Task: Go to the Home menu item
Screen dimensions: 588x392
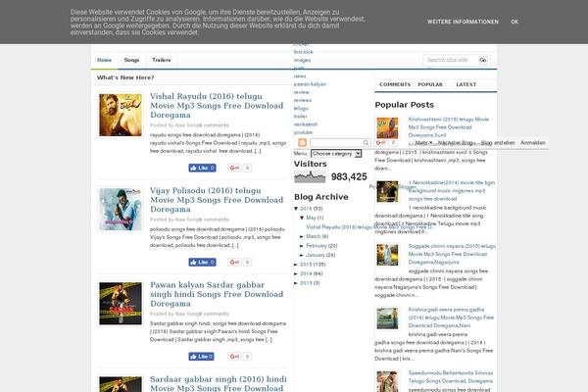Action: 104,60
